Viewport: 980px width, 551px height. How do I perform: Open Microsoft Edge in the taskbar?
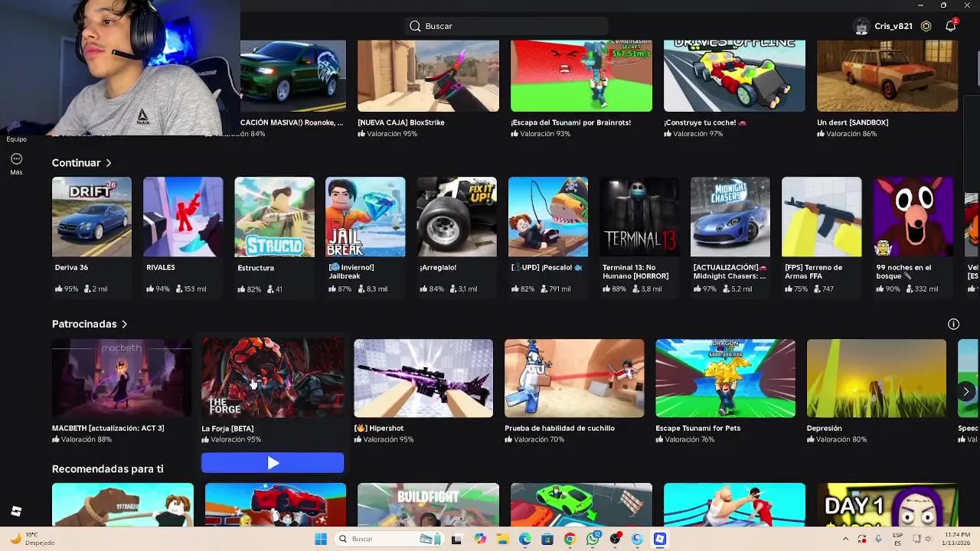524,539
